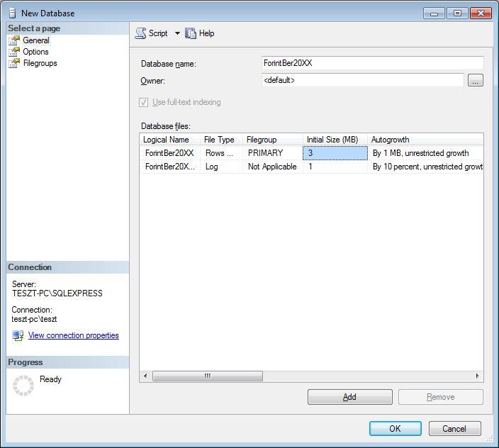Click the Owner input field
Image resolution: width=499 pixels, height=448 pixels.
click(362, 80)
